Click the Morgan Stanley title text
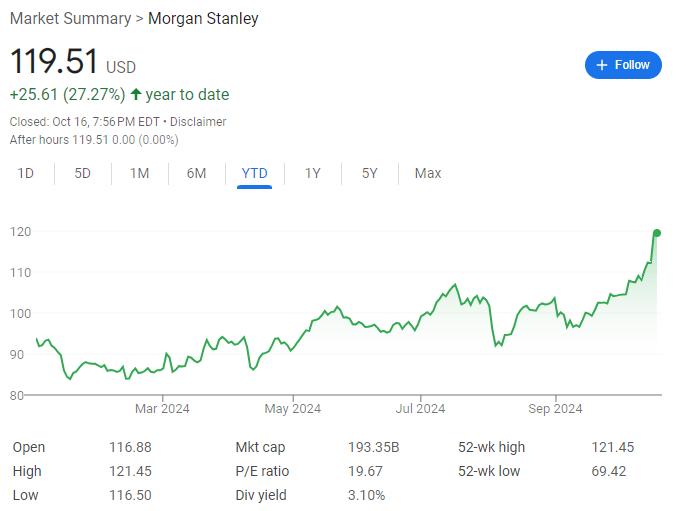The height and width of the screenshot is (511, 686). (x=203, y=19)
